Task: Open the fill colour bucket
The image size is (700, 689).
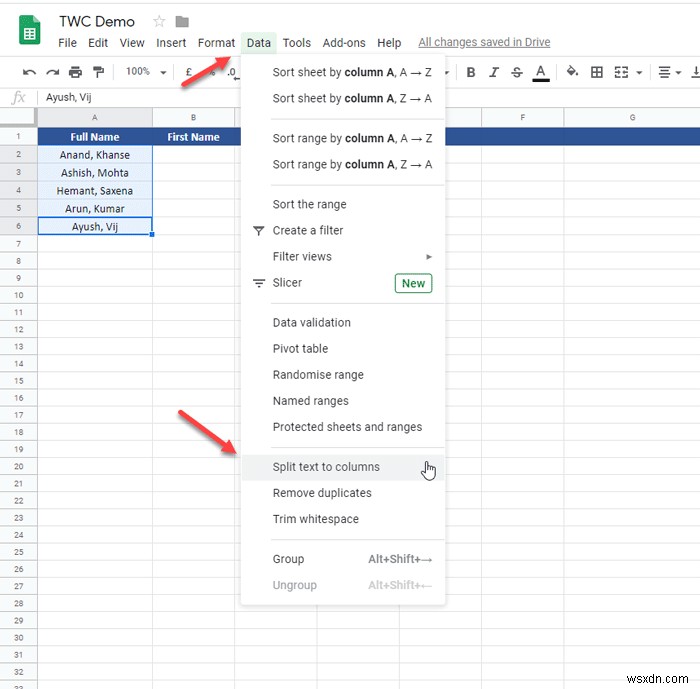Action: click(x=572, y=71)
